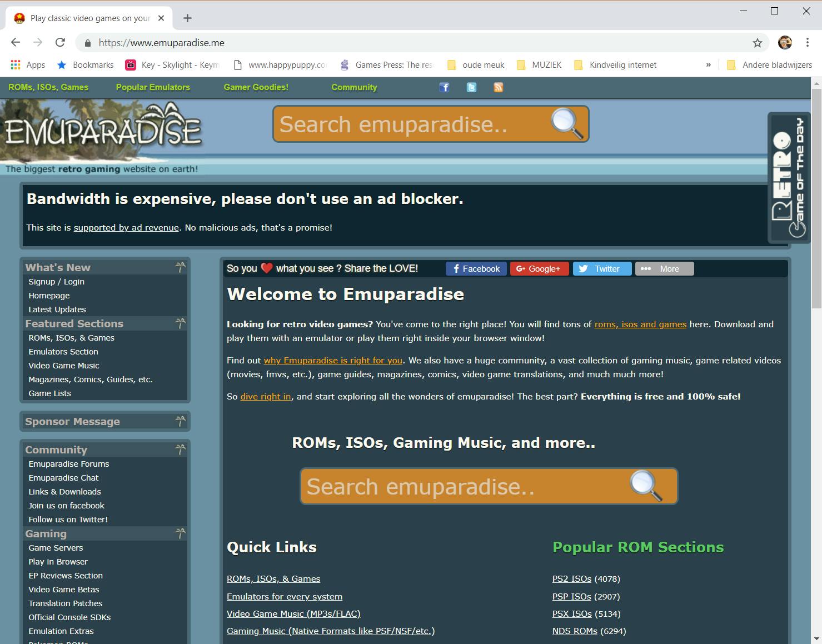This screenshot has width=822, height=644.
Task: Open the Chrome profile avatar
Action: [x=785, y=43]
